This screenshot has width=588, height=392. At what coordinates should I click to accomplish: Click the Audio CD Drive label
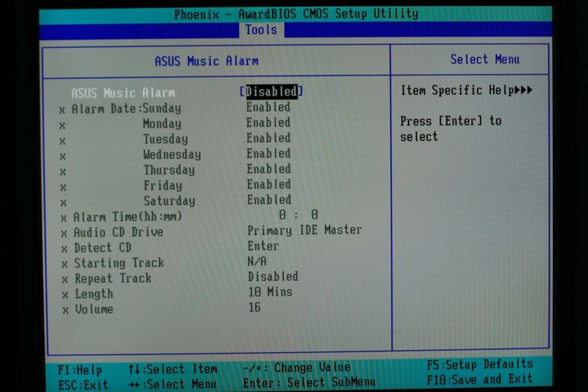coord(119,232)
